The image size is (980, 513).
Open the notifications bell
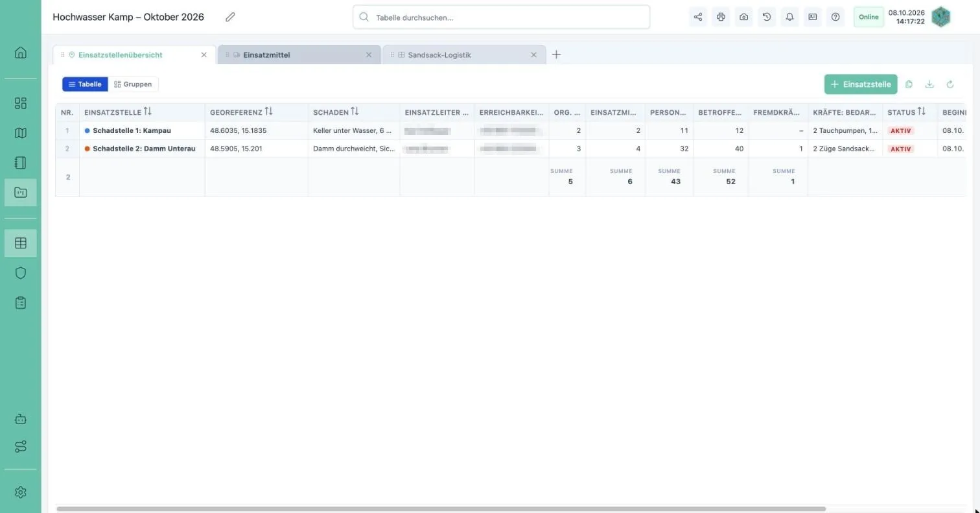(789, 17)
